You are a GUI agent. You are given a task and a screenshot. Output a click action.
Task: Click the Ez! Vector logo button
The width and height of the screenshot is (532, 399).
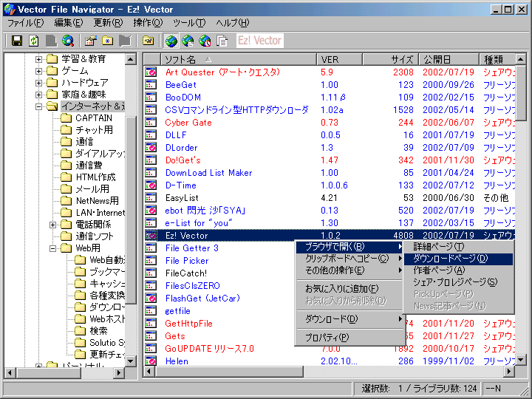point(260,41)
